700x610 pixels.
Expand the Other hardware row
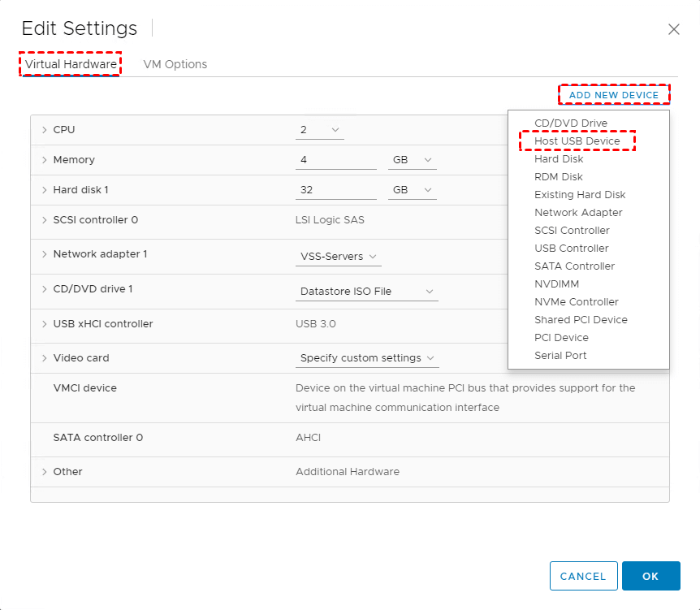coord(44,472)
